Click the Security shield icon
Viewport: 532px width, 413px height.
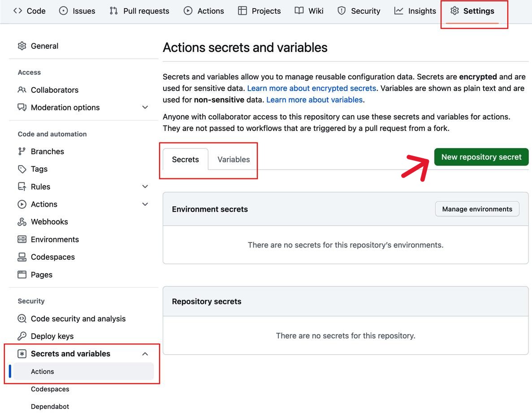pos(342,11)
